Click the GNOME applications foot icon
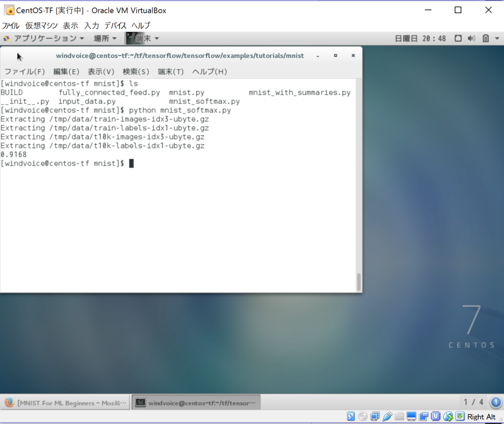 [x=6, y=38]
